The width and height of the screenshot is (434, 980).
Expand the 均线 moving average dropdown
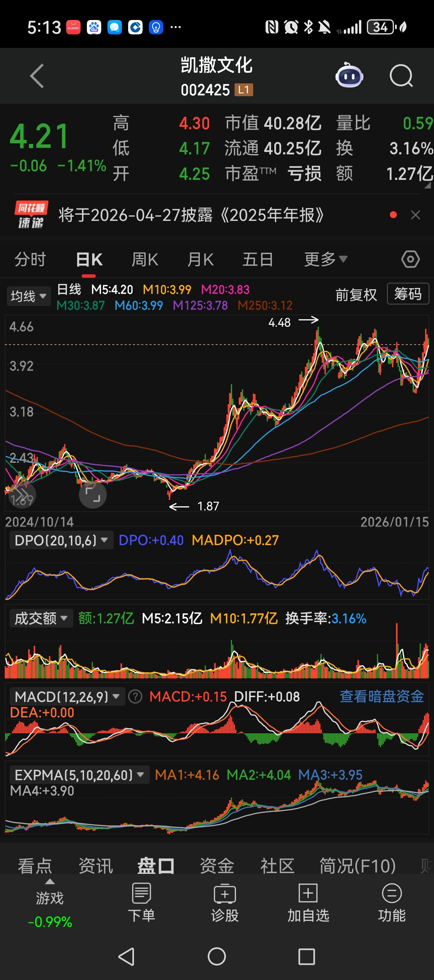[x=29, y=296]
